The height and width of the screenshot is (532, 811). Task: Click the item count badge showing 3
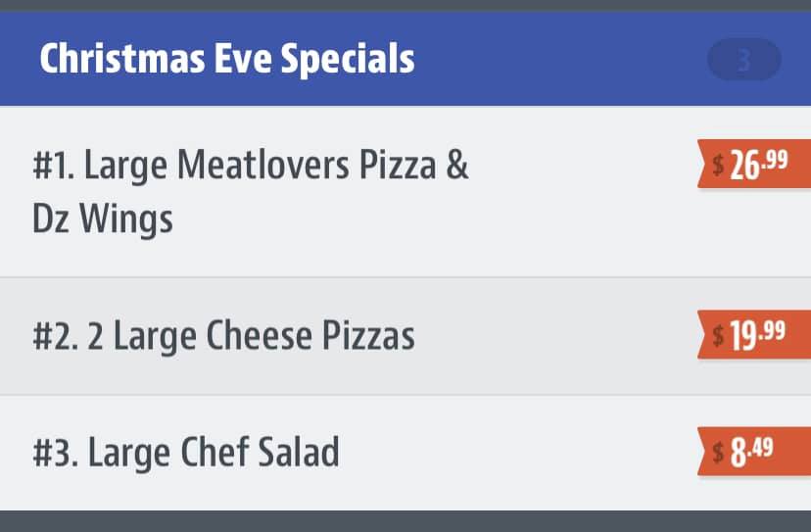coord(743,60)
